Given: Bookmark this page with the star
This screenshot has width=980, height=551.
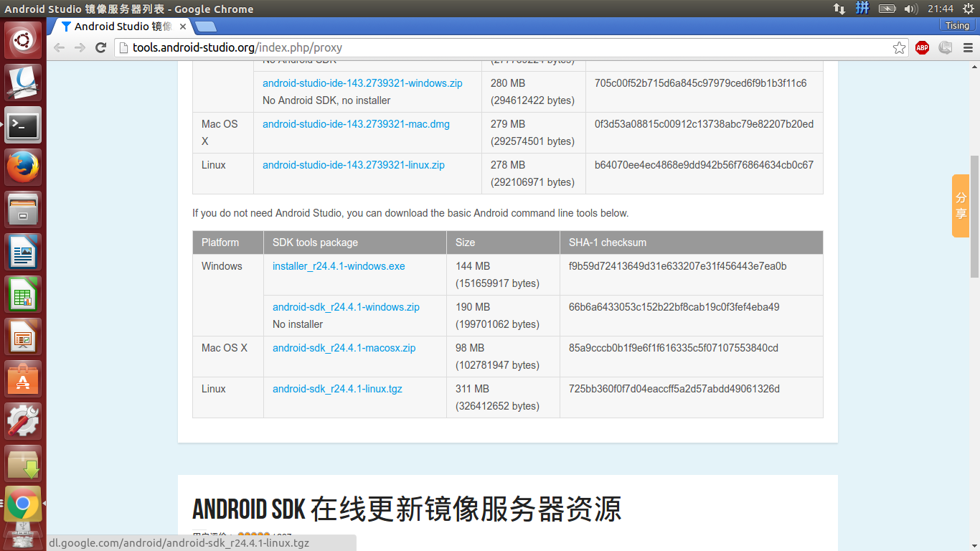Looking at the screenshot, I should 899,48.
